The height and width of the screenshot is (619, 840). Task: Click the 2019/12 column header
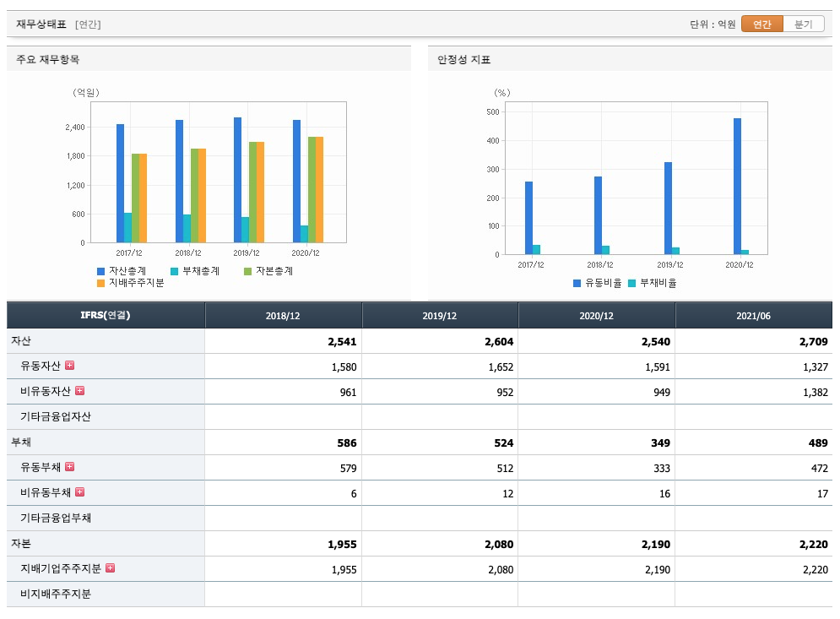440,316
